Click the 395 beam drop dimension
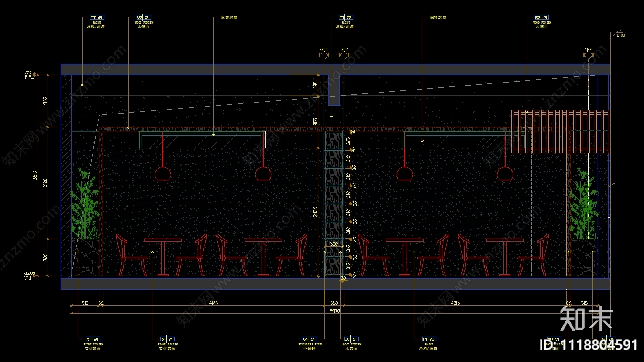 pos(315,85)
